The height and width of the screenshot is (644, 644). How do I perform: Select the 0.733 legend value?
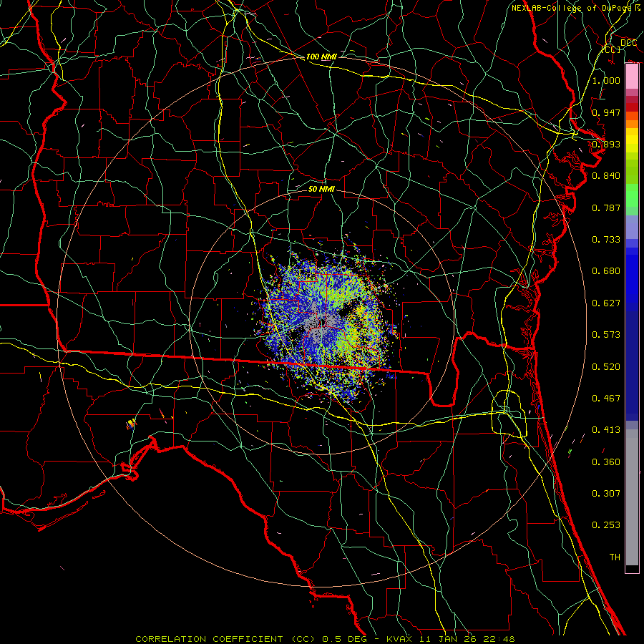click(x=606, y=240)
